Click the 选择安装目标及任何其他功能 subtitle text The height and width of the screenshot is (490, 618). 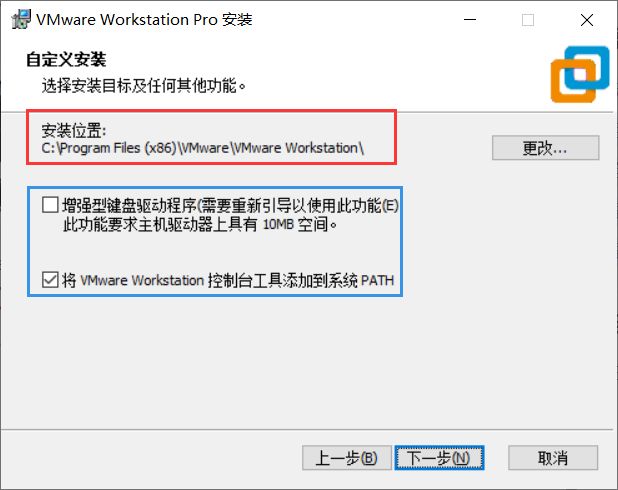coord(143,86)
